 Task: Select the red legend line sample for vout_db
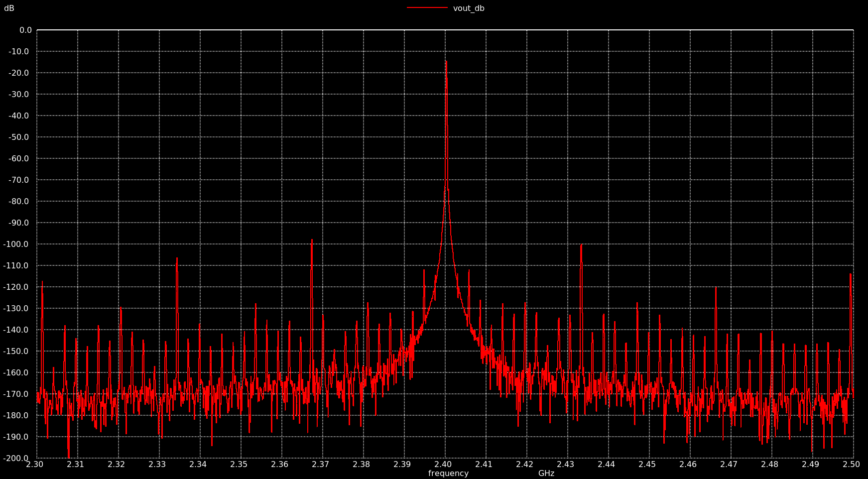(427, 7)
